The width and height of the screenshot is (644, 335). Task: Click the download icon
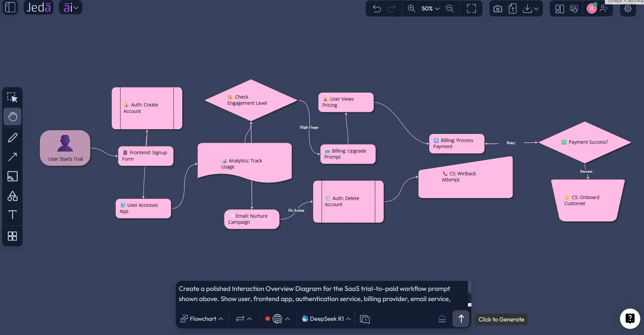coord(527,8)
